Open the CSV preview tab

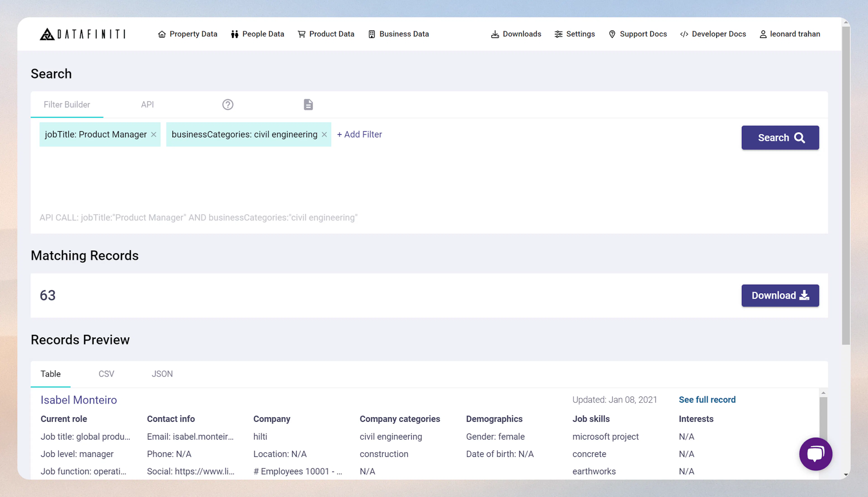click(x=106, y=374)
